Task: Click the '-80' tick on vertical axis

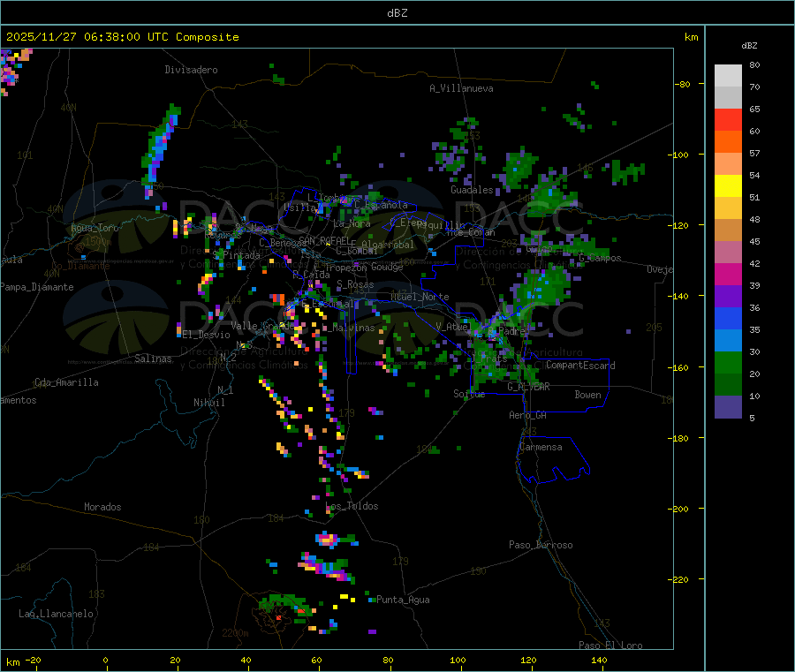Action: [683, 84]
